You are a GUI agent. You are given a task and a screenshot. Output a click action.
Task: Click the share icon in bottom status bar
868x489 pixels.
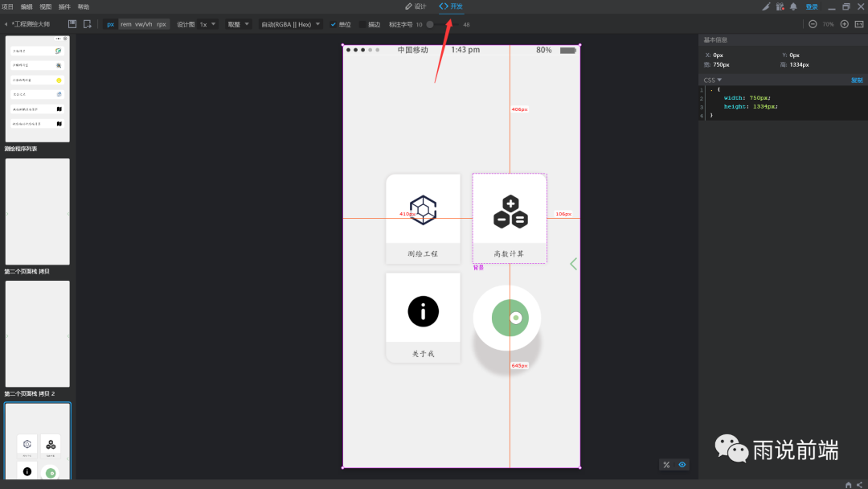coord(860,484)
